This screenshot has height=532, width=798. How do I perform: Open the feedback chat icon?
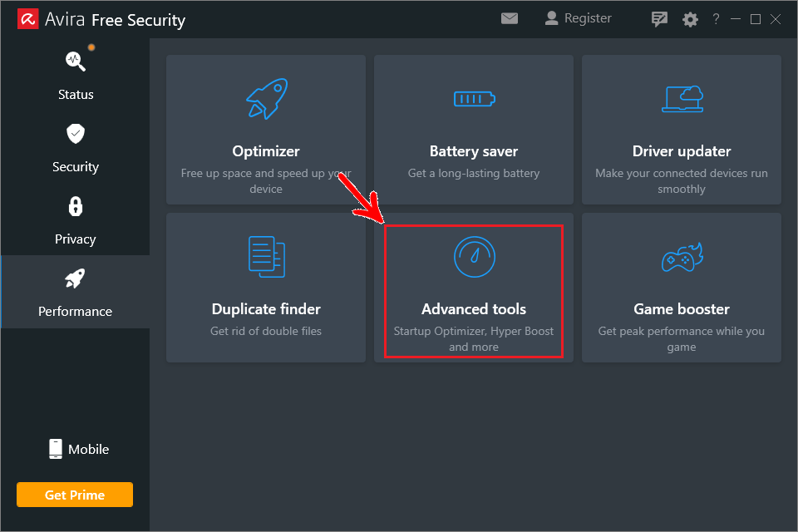(659, 19)
